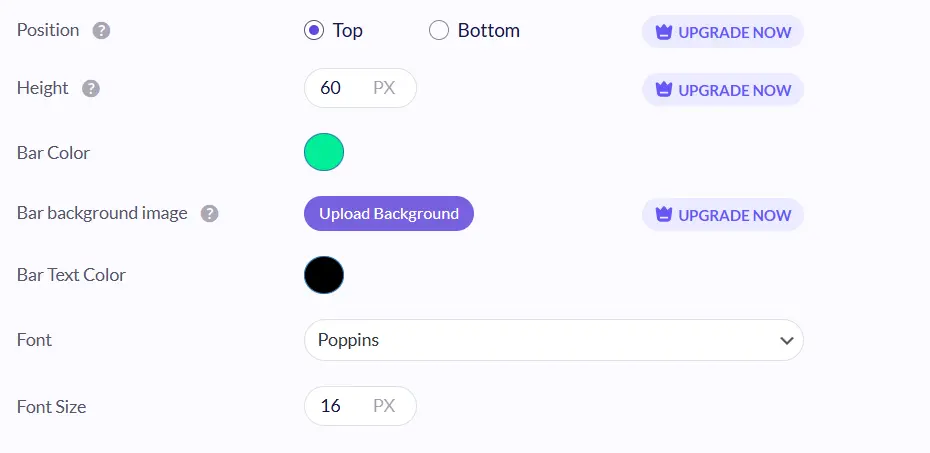
Task: Click the 'Top' option label text
Action: point(348,30)
